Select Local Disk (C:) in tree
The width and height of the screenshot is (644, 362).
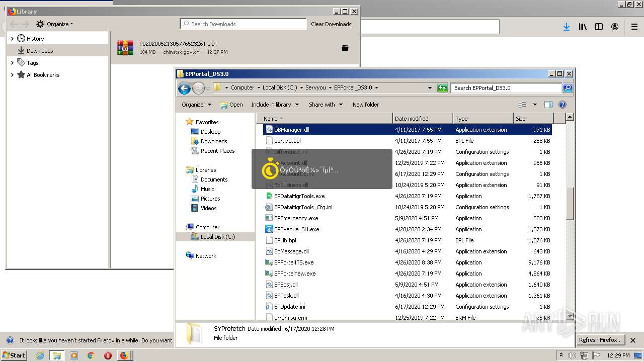click(x=213, y=237)
